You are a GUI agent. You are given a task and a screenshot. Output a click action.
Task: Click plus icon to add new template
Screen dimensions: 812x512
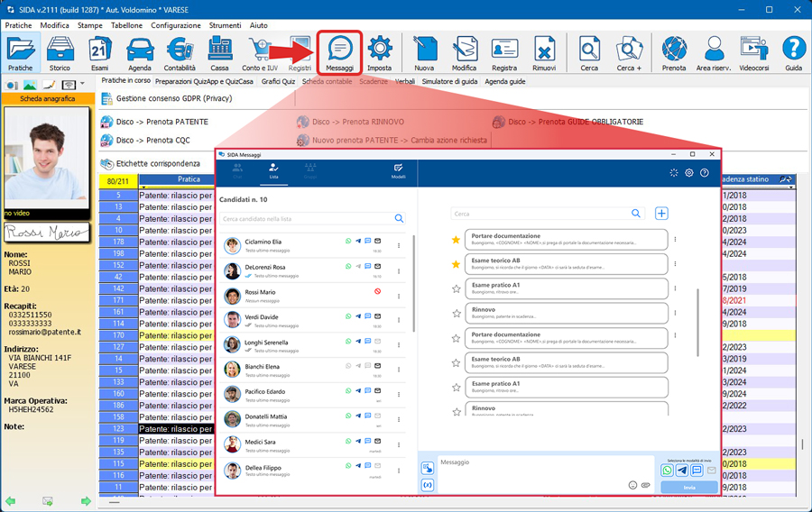(x=661, y=214)
